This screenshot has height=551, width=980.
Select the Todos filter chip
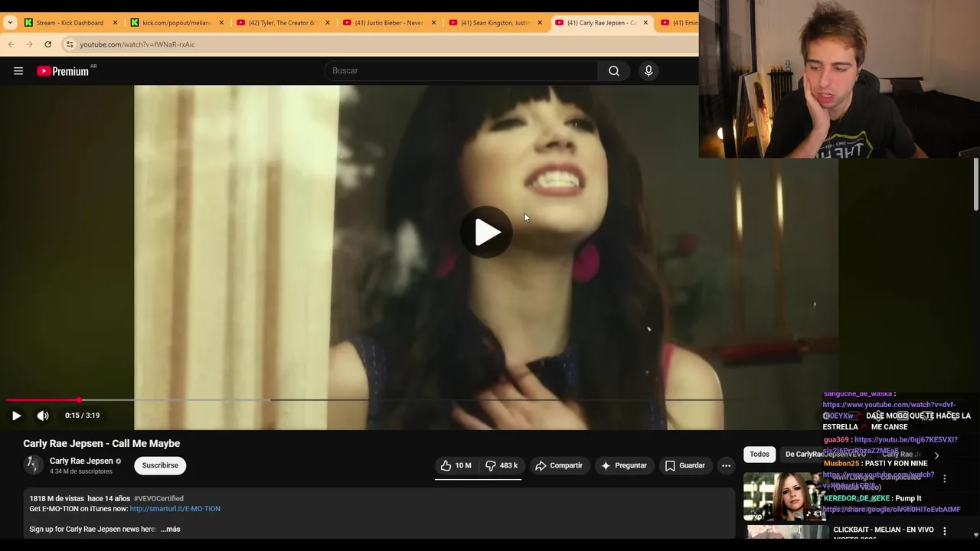coord(759,455)
